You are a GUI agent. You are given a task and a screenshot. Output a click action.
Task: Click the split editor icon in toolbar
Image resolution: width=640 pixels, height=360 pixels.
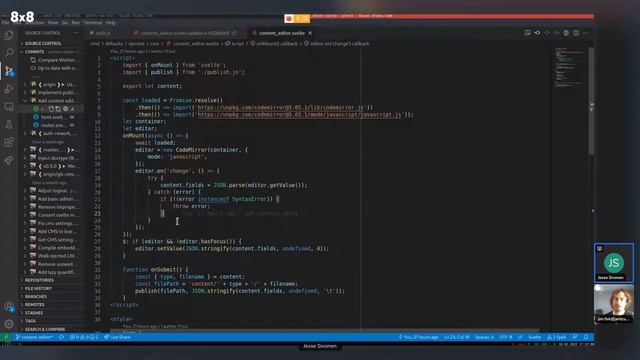click(x=576, y=33)
